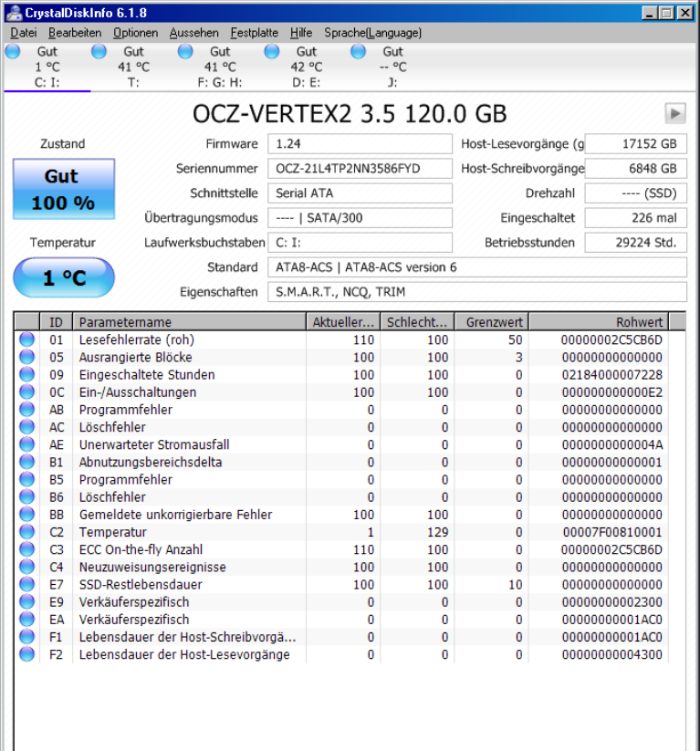Click raw value 02184000007228
Image resolution: width=700 pixels, height=751 pixels.
(x=612, y=375)
